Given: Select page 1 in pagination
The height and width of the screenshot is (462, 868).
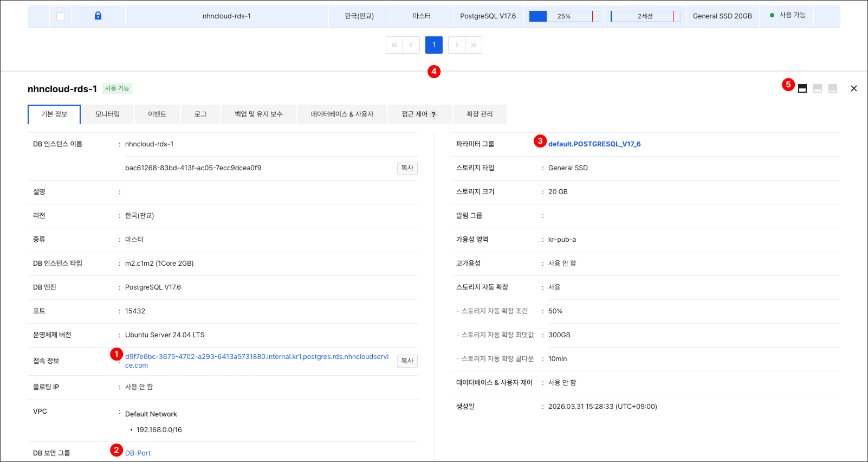Looking at the screenshot, I should [434, 45].
